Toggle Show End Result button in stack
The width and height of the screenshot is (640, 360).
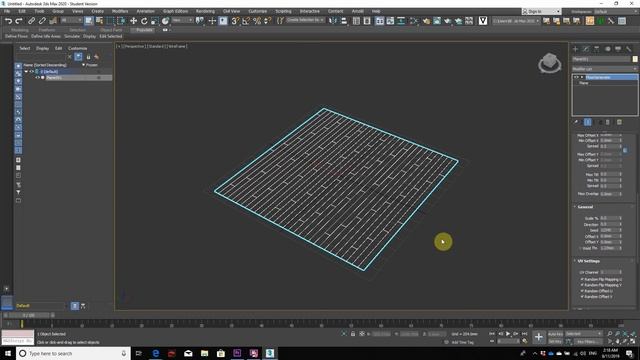pos(588,122)
